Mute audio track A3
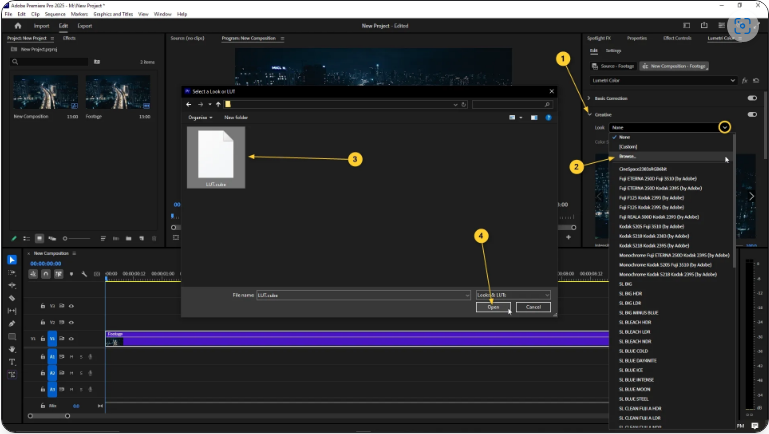769x434 pixels. point(71,389)
